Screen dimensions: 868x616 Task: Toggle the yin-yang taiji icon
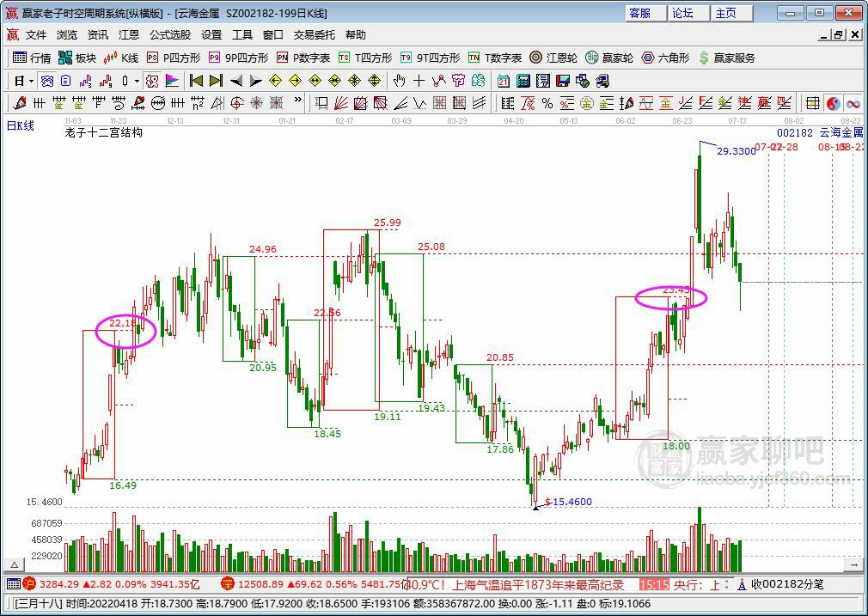point(833,103)
